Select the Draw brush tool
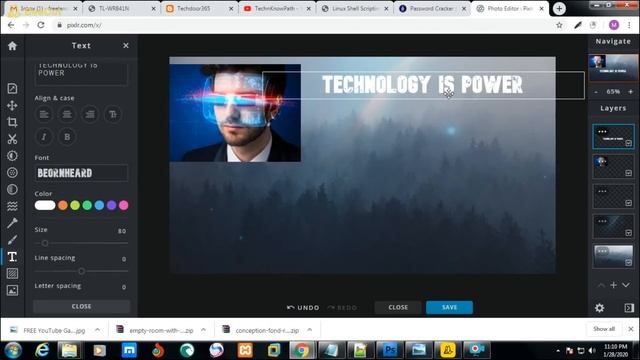Viewport: 640px width, 360px height. point(12,240)
